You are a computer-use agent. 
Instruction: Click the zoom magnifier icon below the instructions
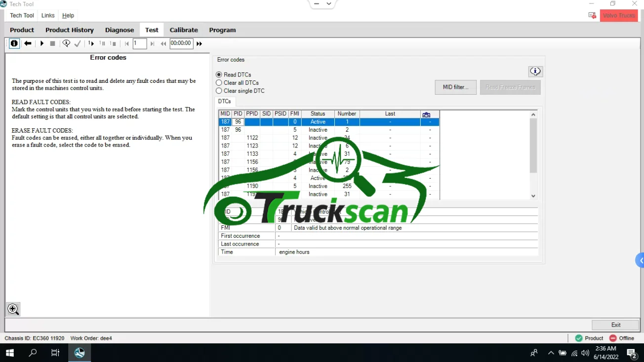click(13, 309)
